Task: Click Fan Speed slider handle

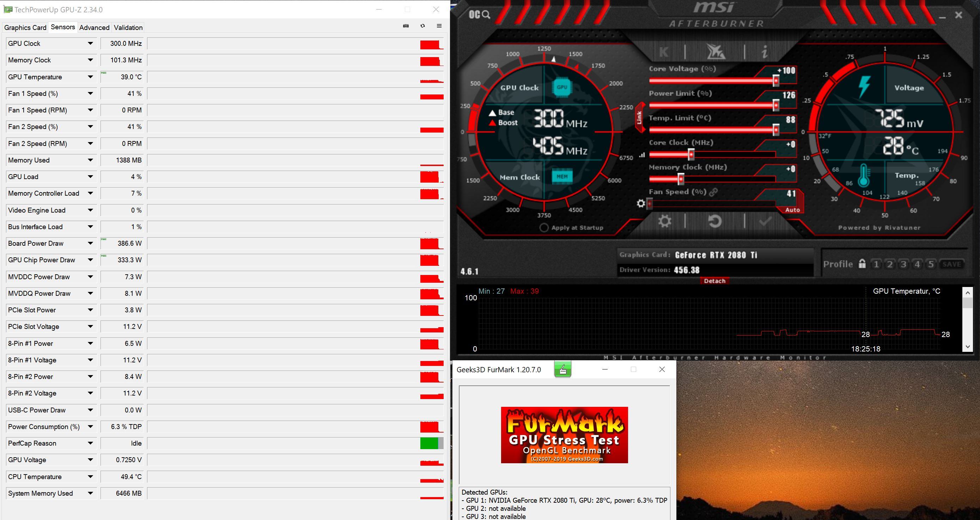Action: point(650,204)
